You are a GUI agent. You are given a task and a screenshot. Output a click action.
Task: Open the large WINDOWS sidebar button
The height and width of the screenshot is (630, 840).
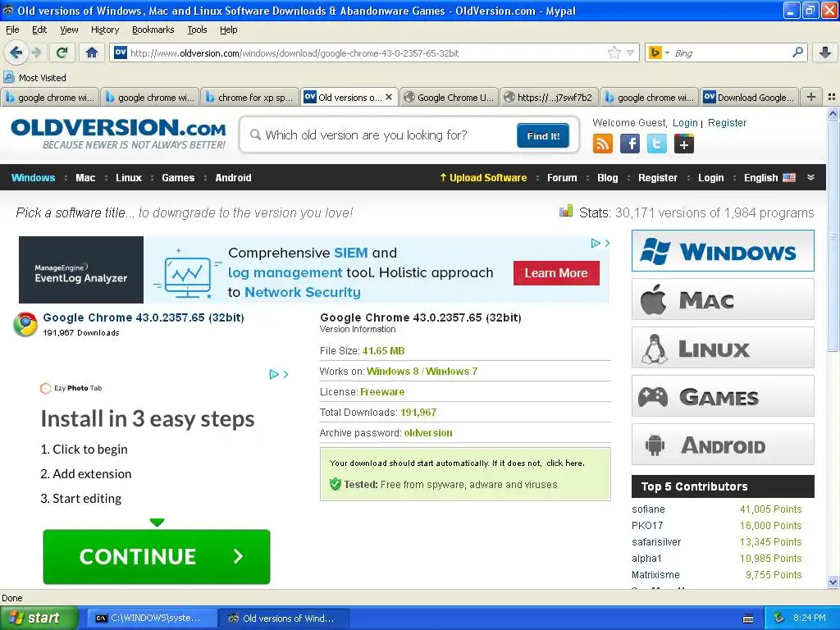click(x=723, y=251)
